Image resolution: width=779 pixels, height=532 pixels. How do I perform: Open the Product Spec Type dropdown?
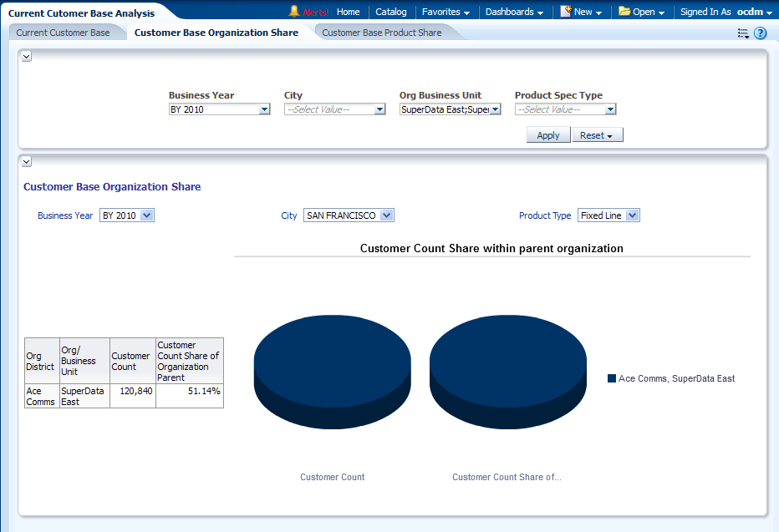point(610,109)
